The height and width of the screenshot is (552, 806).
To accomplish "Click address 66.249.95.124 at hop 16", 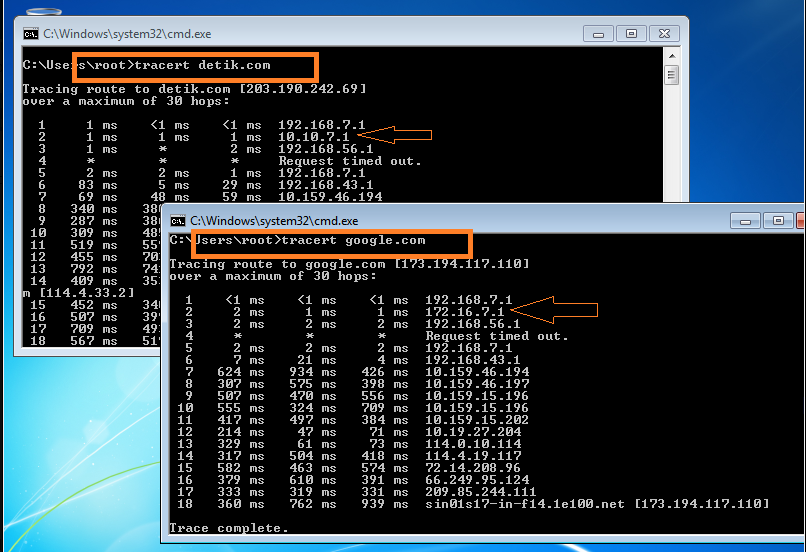I will (x=477, y=480).
